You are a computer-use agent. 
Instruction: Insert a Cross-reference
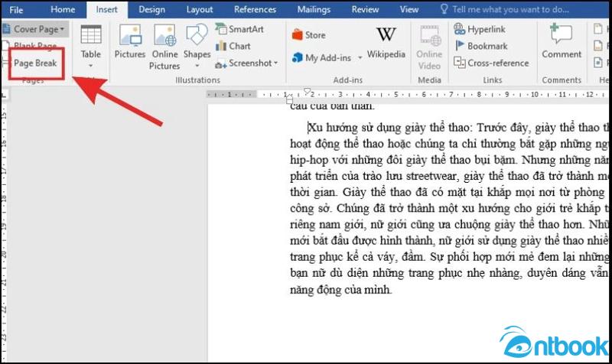pyautogui.click(x=491, y=63)
